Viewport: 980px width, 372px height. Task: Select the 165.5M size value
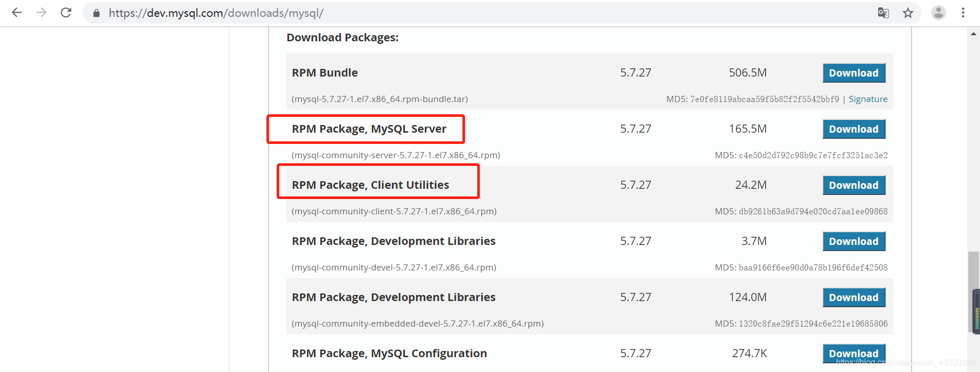[x=748, y=129]
